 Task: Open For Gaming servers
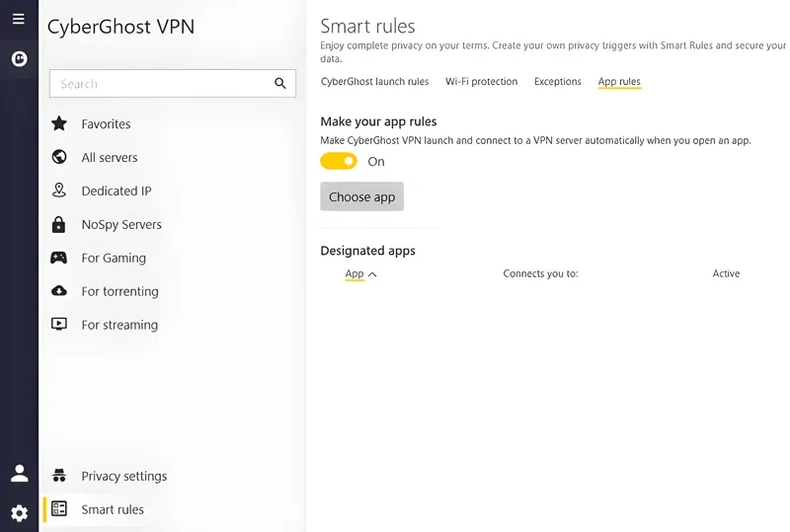(114, 258)
